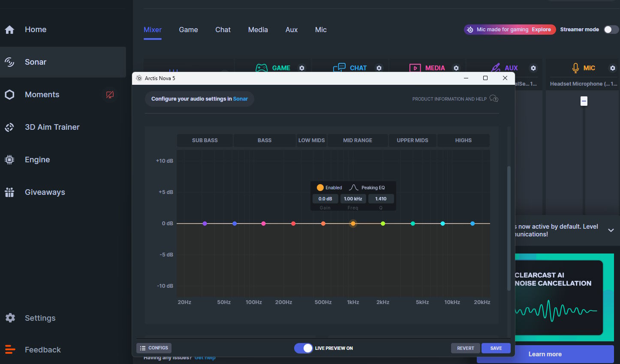Click the MIC volume slider handle
The height and width of the screenshot is (364, 620).
click(584, 101)
